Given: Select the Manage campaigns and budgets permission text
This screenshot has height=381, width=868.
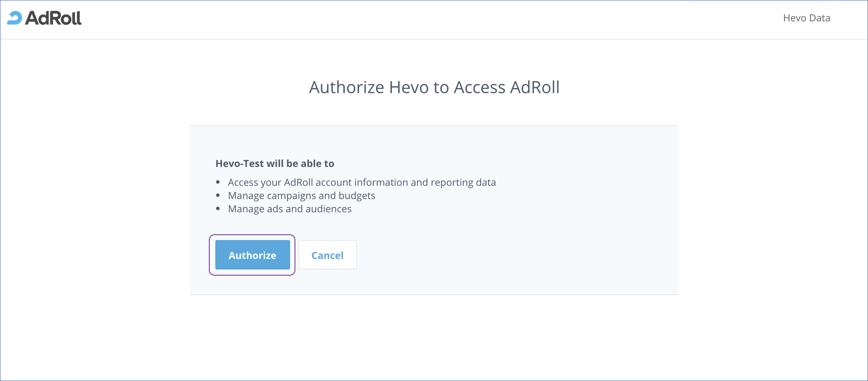Looking at the screenshot, I should pos(301,195).
